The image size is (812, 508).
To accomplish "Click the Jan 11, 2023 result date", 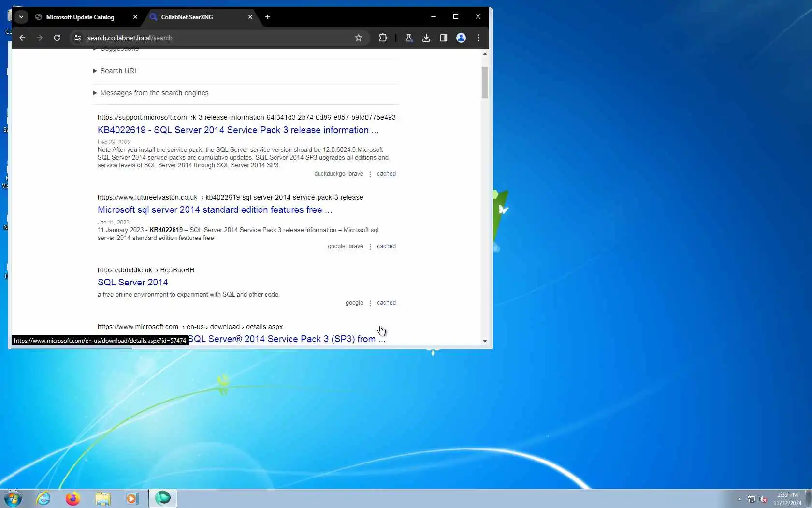I will tap(114, 223).
